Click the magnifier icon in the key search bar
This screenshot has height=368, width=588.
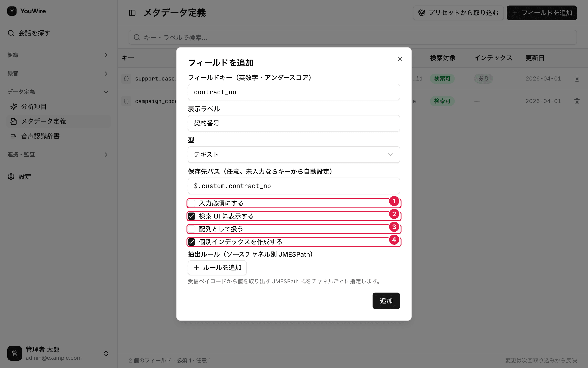[137, 37]
